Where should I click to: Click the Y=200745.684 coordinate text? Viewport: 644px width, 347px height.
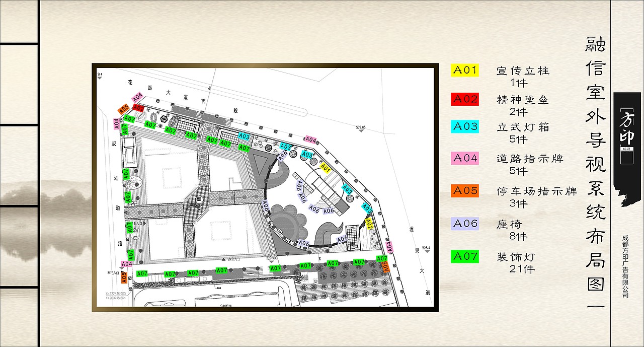[x=116, y=298]
